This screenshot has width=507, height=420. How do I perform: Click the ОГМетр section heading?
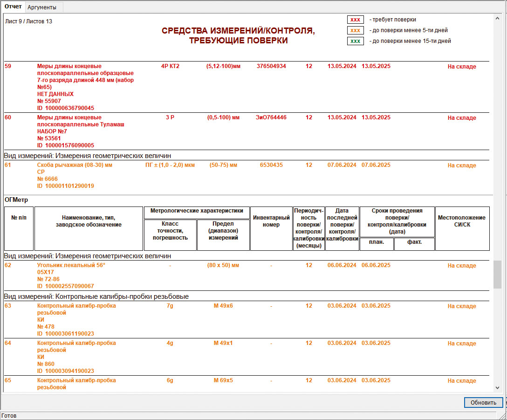click(x=16, y=200)
